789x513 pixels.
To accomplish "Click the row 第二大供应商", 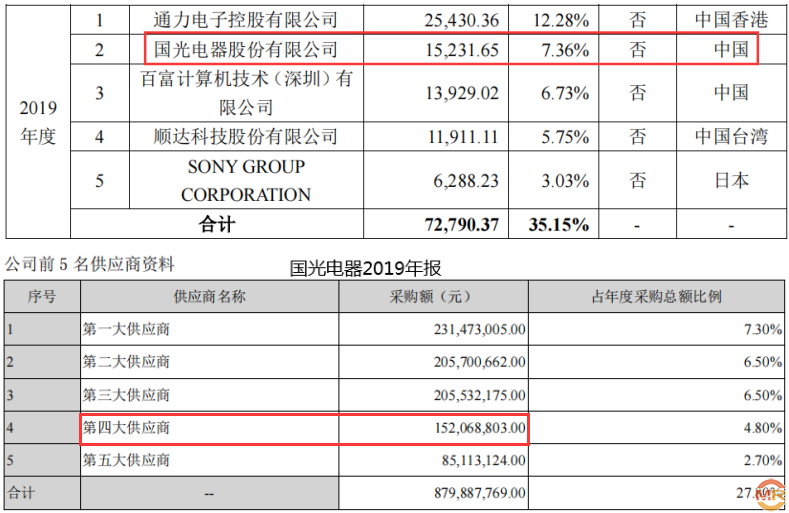I will click(126, 361).
